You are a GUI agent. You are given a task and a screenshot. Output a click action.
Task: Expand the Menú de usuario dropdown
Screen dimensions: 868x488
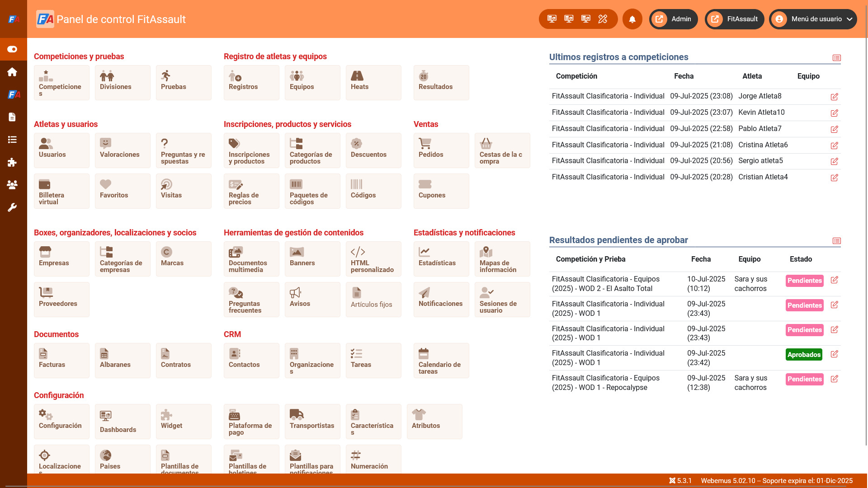(x=813, y=19)
